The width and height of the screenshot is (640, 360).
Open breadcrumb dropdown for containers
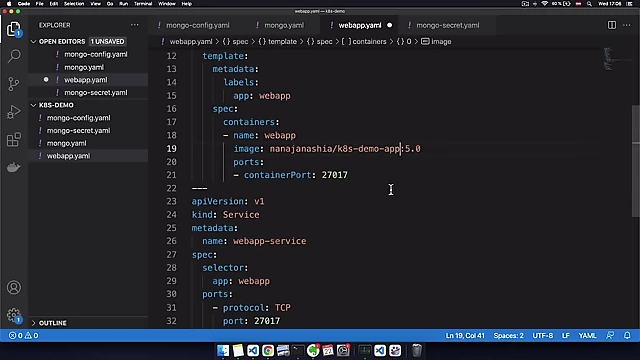point(364,42)
